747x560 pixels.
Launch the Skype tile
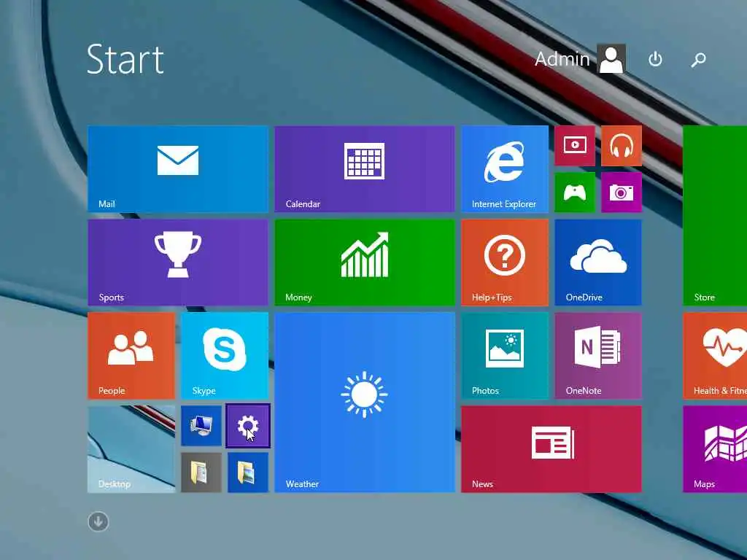(225, 356)
